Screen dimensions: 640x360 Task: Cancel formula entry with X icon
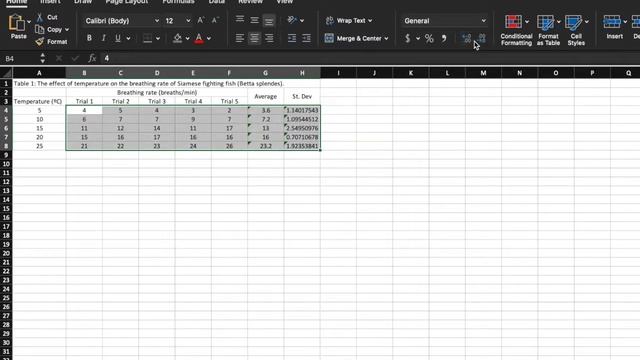(59, 58)
